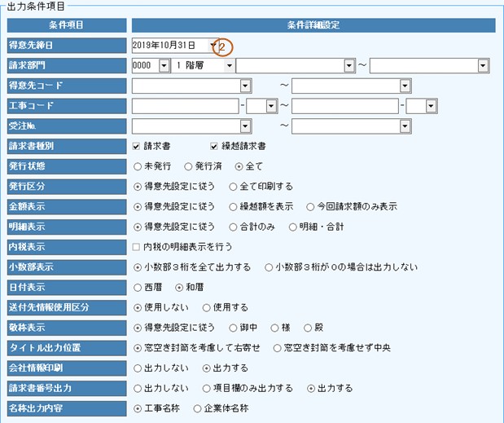Select 今回請求額のみ表示 option

click(x=310, y=207)
